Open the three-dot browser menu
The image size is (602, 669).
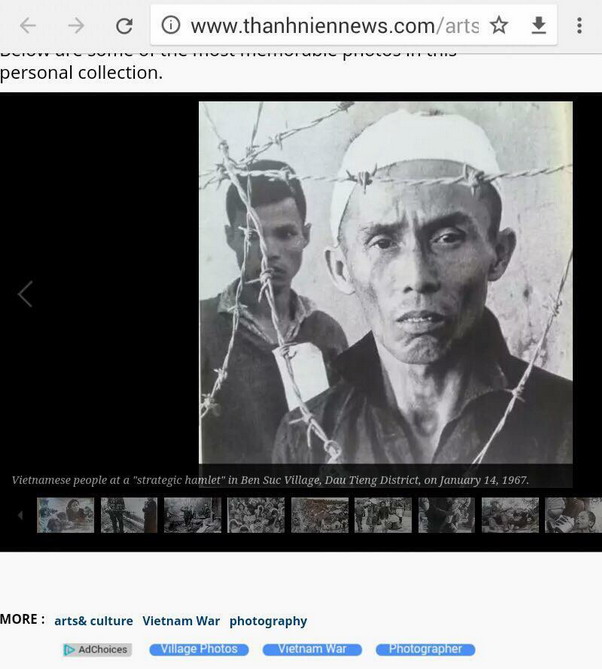(x=579, y=26)
